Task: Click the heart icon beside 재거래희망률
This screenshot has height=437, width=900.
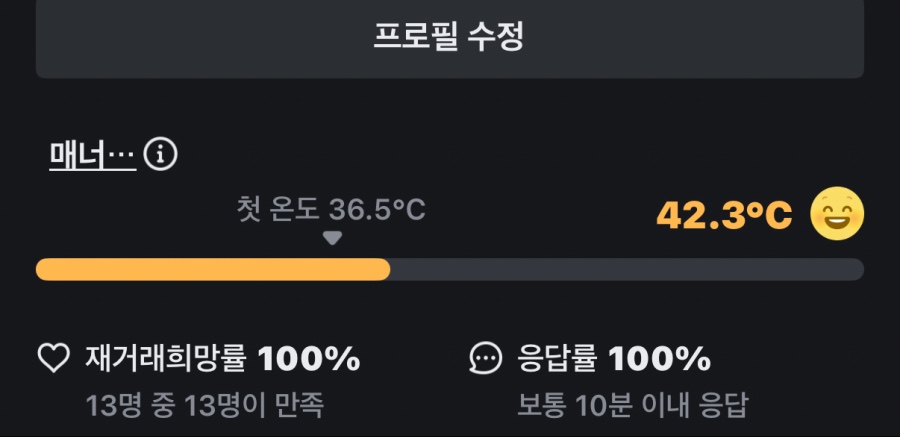Action: pyautogui.click(x=53, y=358)
